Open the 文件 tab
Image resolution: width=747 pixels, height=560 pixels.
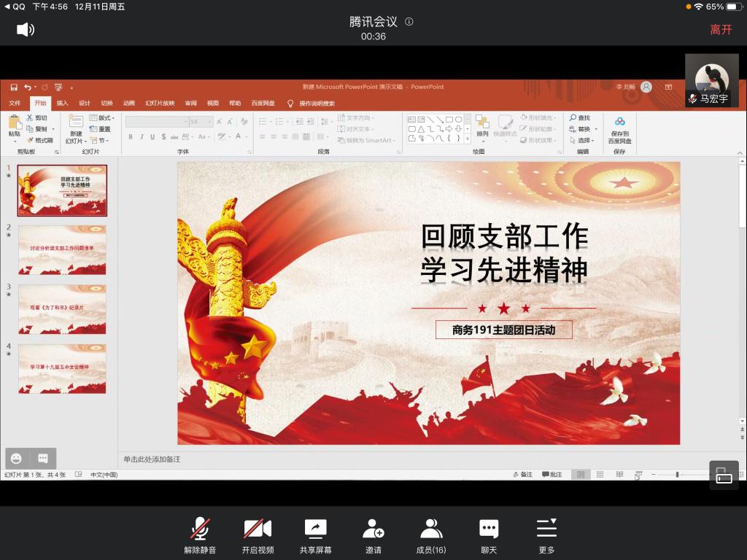pyautogui.click(x=15, y=103)
